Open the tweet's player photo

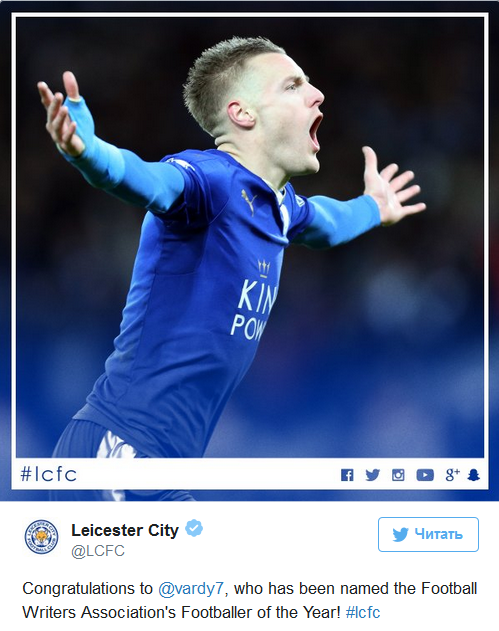click(x=250, y=250)
